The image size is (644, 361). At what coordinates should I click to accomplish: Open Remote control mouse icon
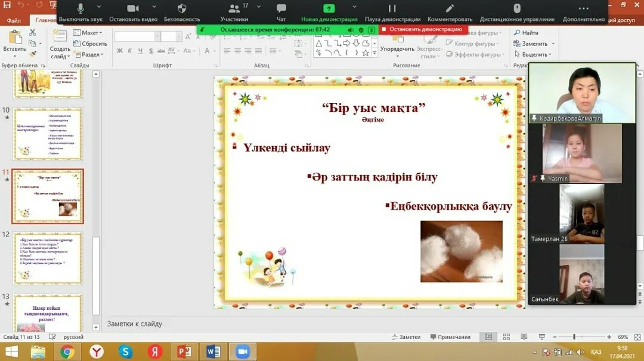517,8
